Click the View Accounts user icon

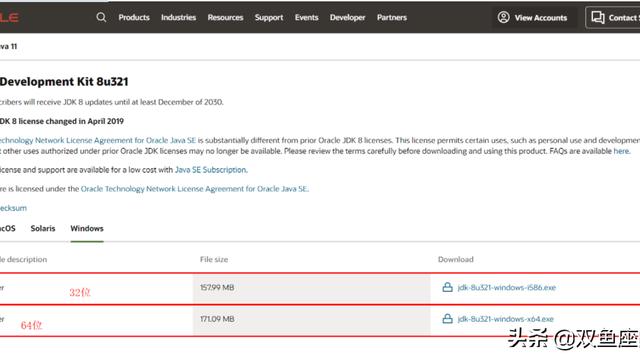[x=503, y=17]
